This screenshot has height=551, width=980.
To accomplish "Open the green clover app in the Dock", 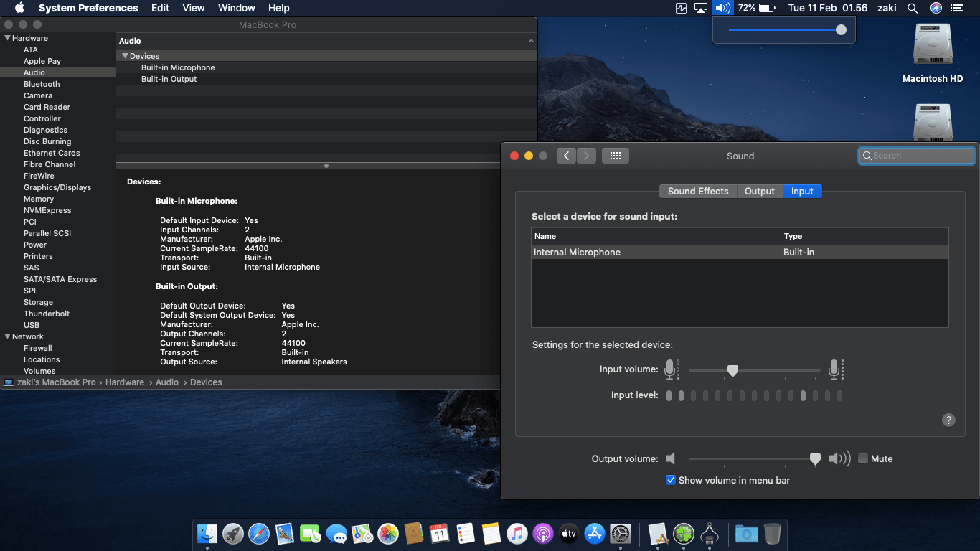I will click(684, 534).
